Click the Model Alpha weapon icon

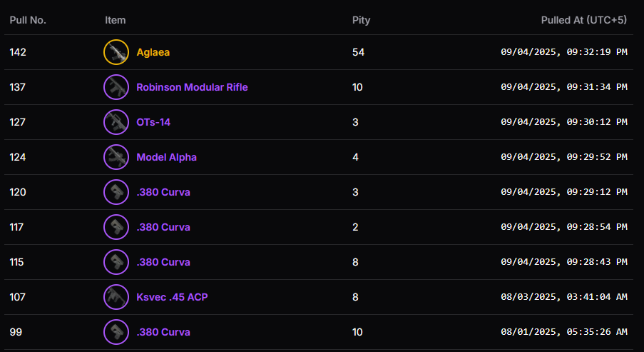(x=116, y=157)
